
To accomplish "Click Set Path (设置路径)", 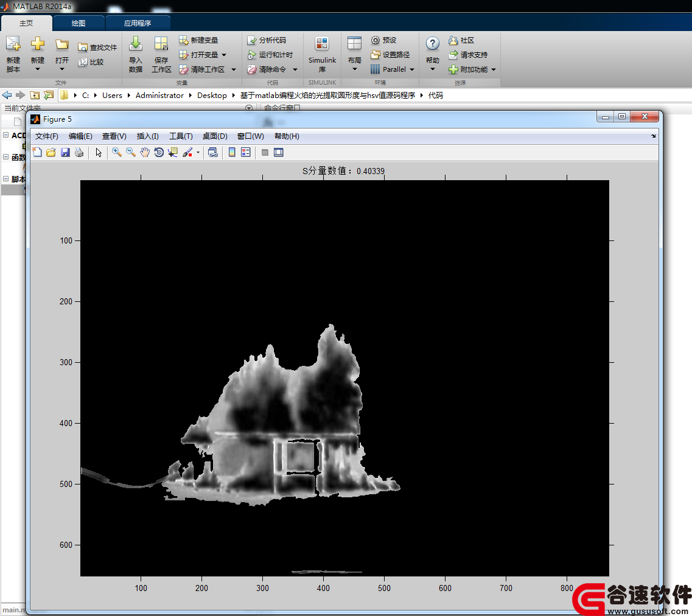I will click(x=390, y=55).
